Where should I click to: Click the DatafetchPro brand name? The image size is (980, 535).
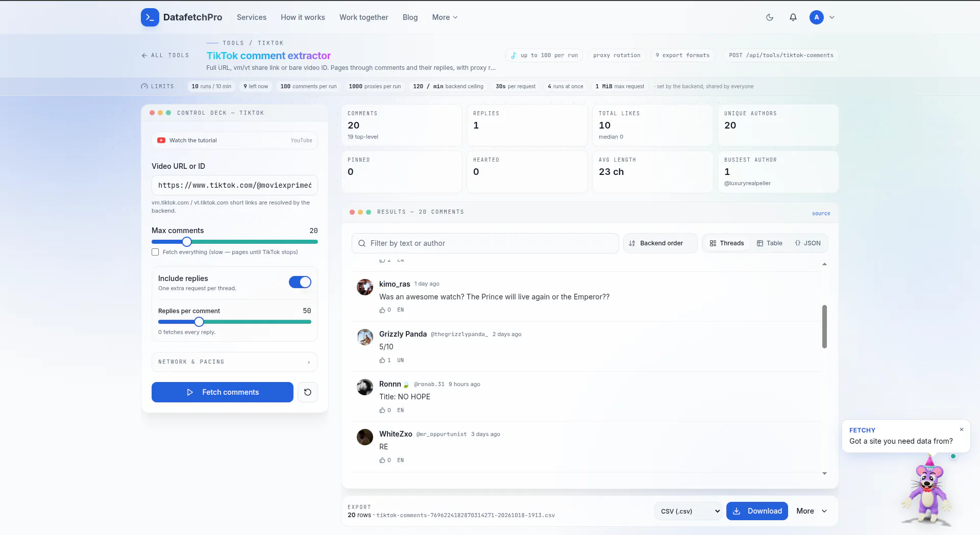point(192,17)
